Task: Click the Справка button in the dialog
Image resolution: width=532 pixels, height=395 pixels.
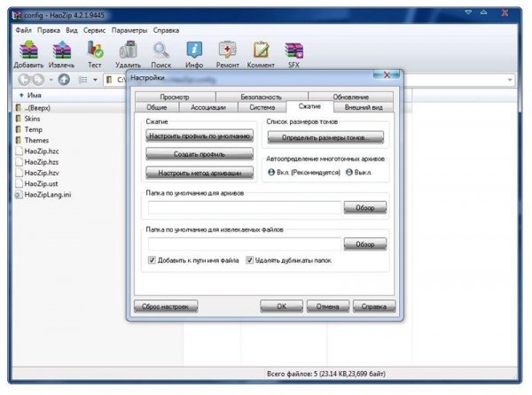Action: click(x=374, y=306)
